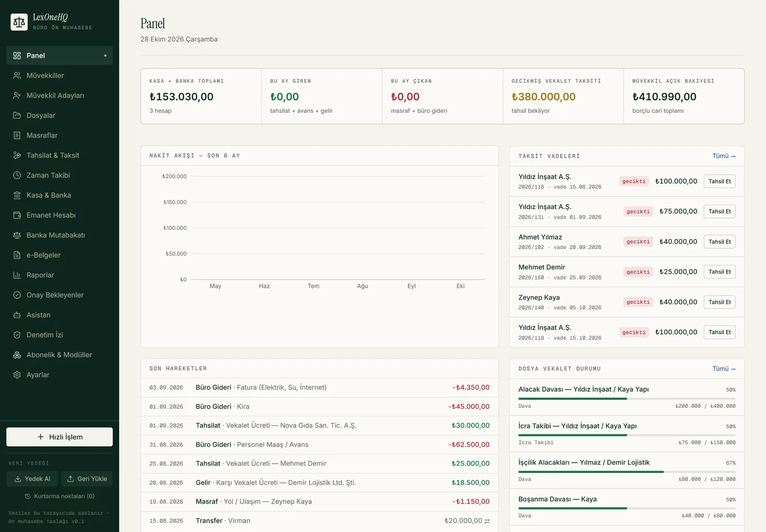Select the Büro Gideri · Kira transaction row
766x532 pixels.
tap(319, 407)
